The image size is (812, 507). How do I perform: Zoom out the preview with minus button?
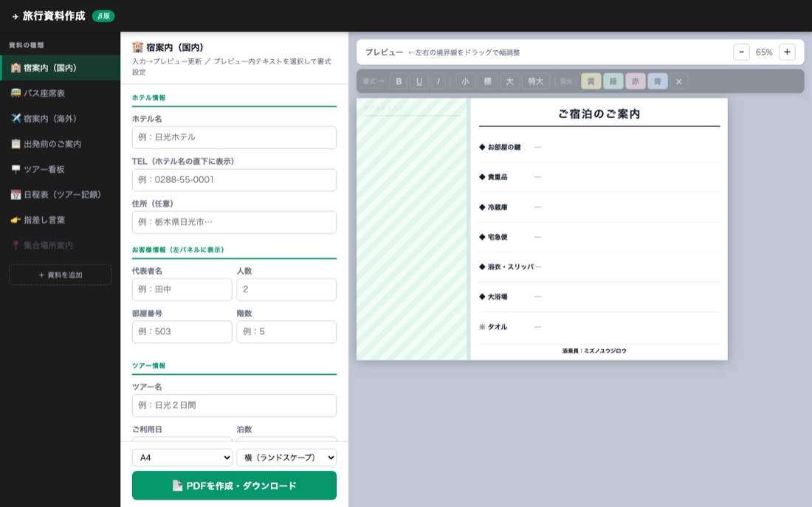point(741,52)
